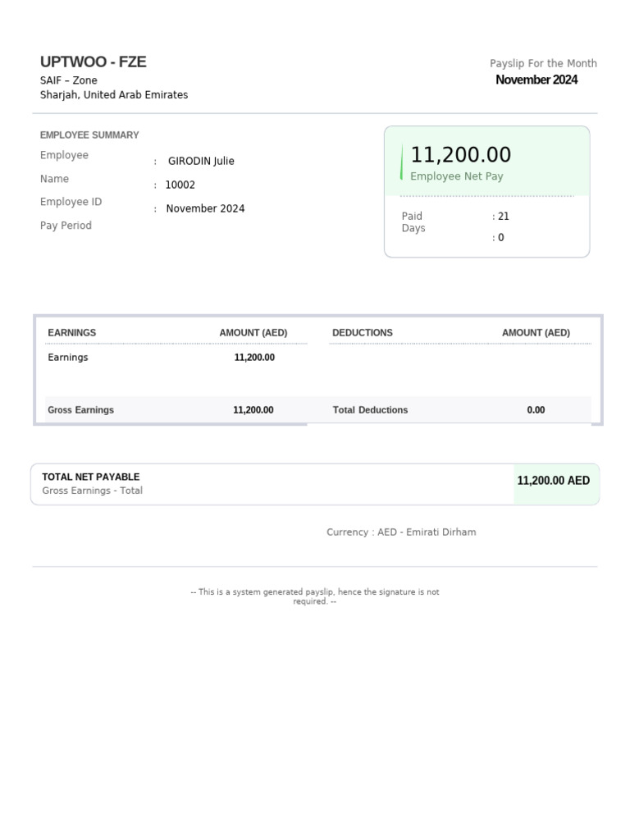Screen dimensions: 630x840
Task: Click the employee ID value 10002
Action: click(x=180, y=185)
